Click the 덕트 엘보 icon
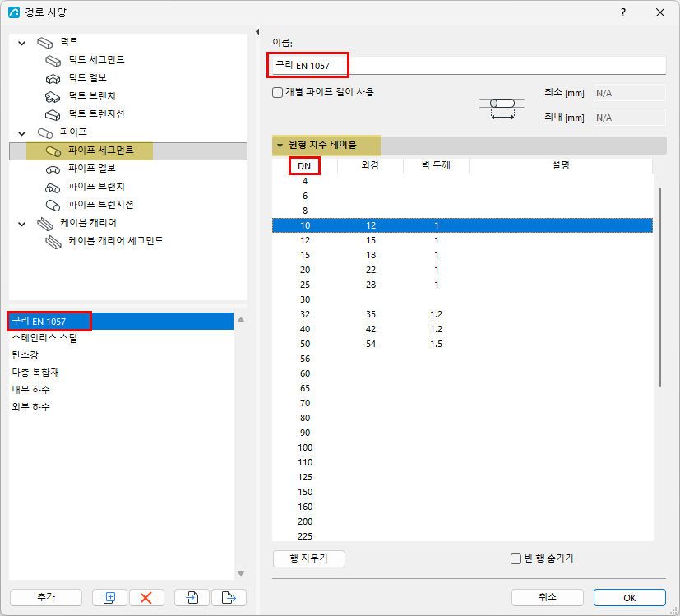 (53, 79)
